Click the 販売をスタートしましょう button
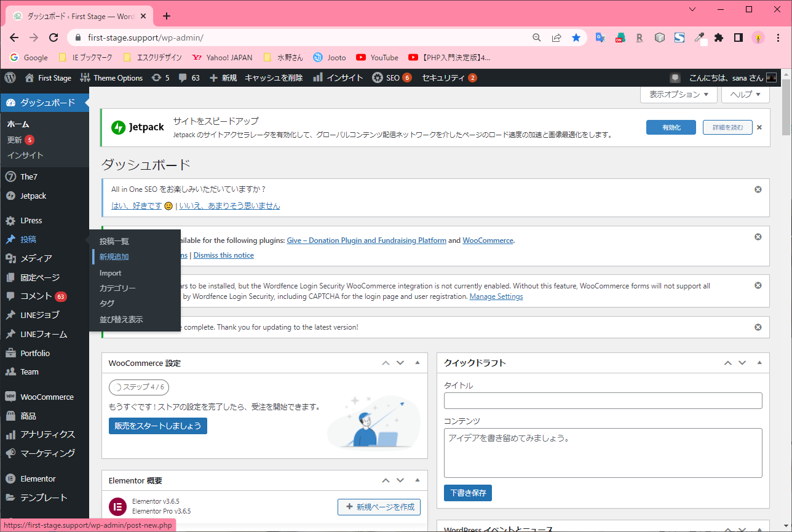 coord(158,426)
